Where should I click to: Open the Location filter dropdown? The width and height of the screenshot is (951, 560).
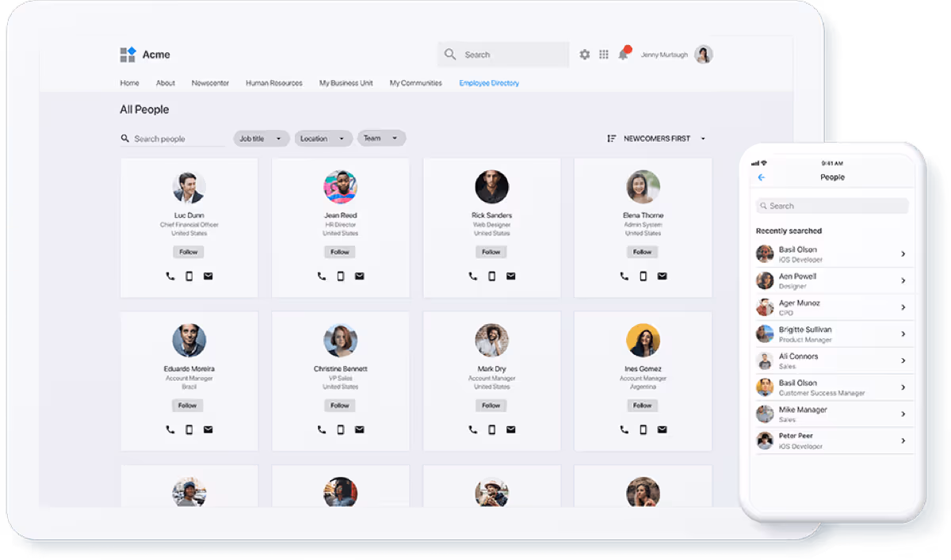pos(323,139)
